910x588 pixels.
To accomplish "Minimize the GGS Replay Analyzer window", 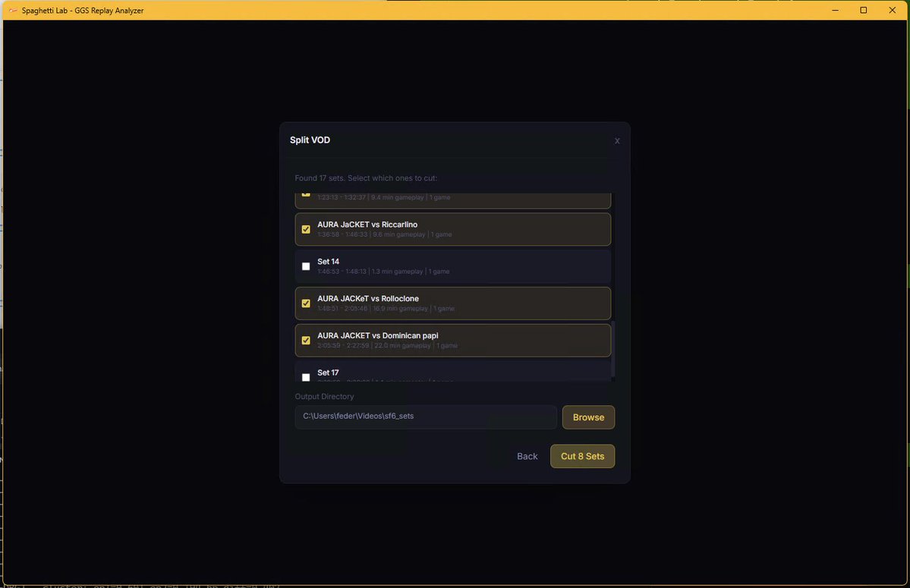I will point(835,10).
